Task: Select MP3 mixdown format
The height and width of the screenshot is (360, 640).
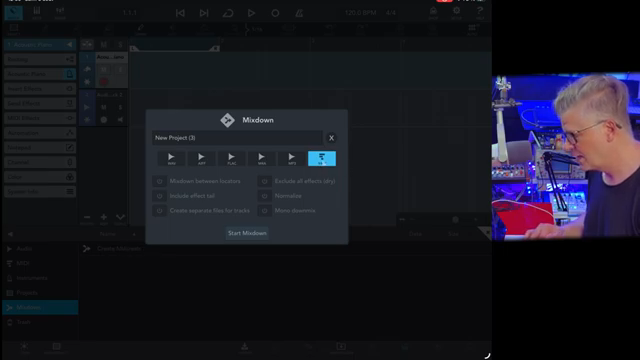Action: click(292, 158)
